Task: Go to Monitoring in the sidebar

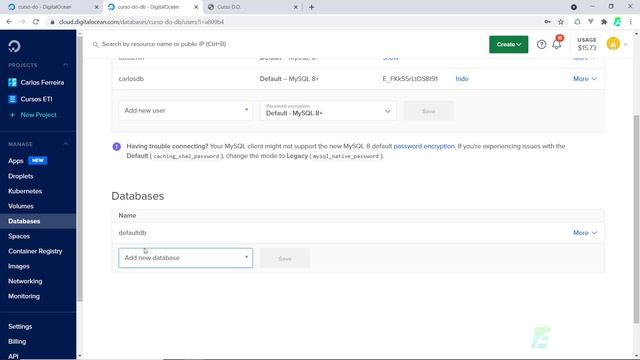Action: 24,296
